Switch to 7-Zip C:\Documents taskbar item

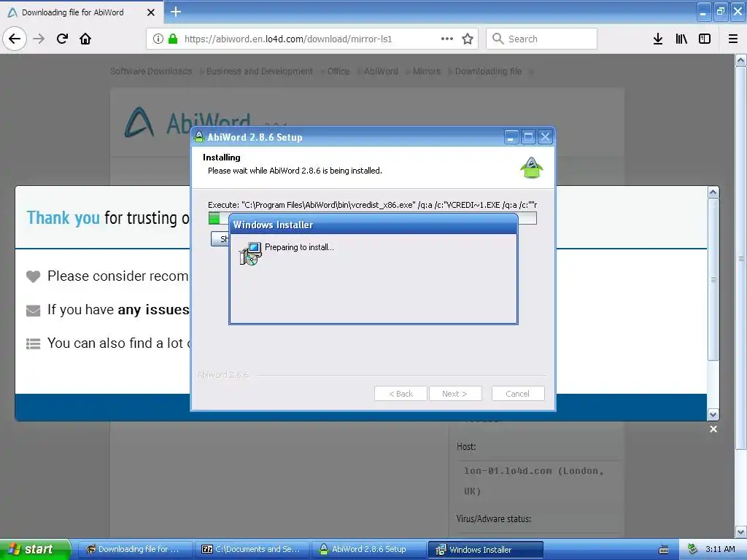tap(252, 549)
